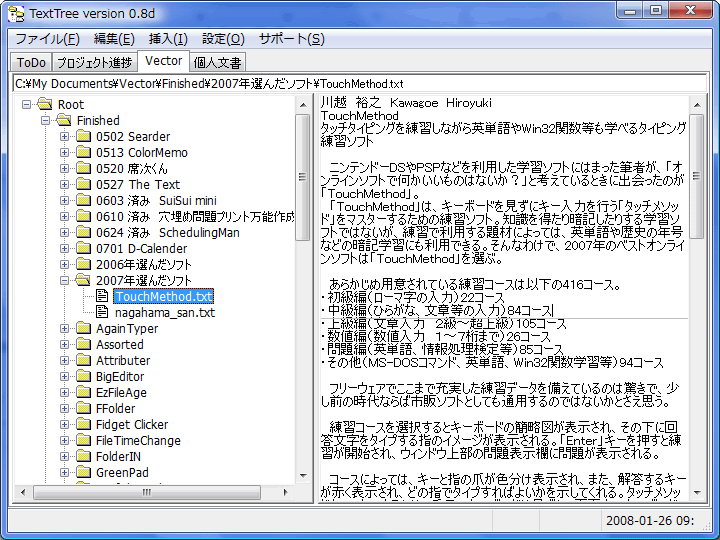Screen dimensions: 720x540
Task: Collapse the 2007年選んだソフト folder
Action: click(64, 280)
